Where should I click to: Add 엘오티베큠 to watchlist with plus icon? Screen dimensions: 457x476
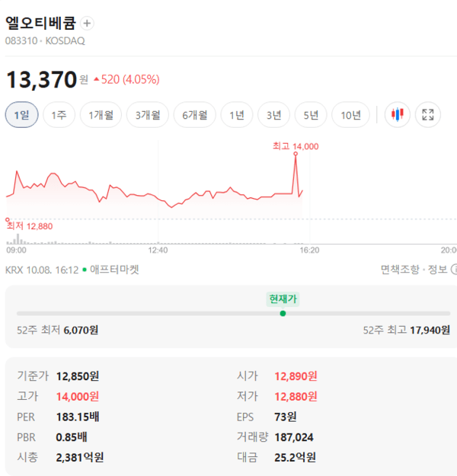point(87,24)
